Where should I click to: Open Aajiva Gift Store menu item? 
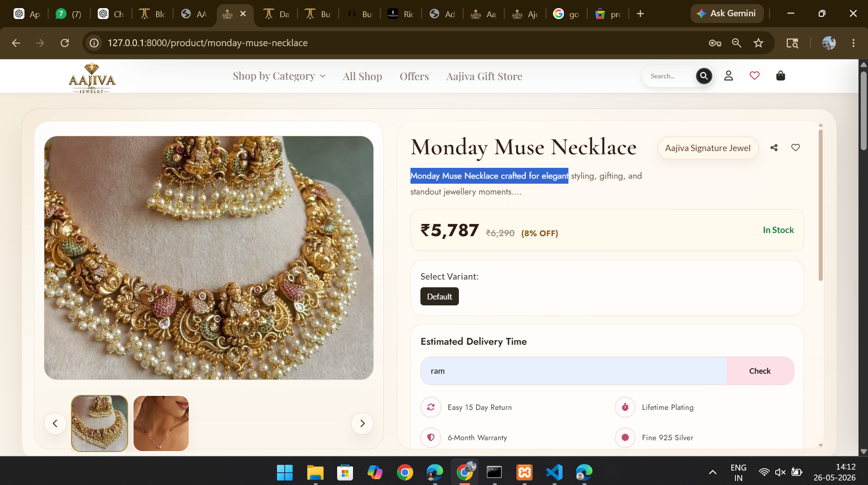click(484, 76)
